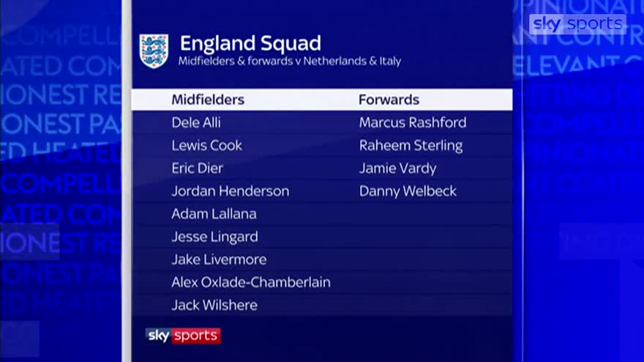Click the England Squad title
644x362 pixels.
250,43
